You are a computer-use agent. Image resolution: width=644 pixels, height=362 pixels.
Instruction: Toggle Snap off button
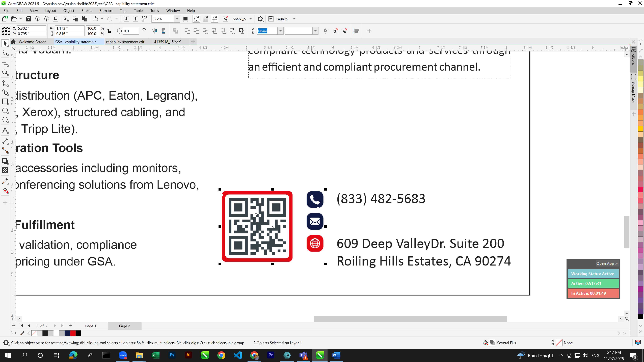click(225, 19)
